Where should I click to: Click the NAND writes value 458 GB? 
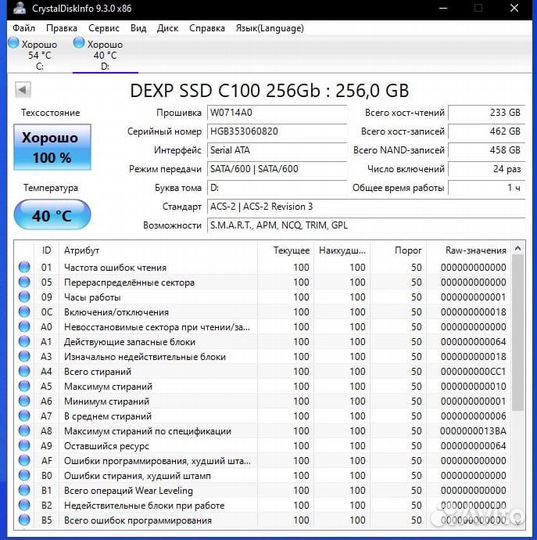tap(487, 150)
